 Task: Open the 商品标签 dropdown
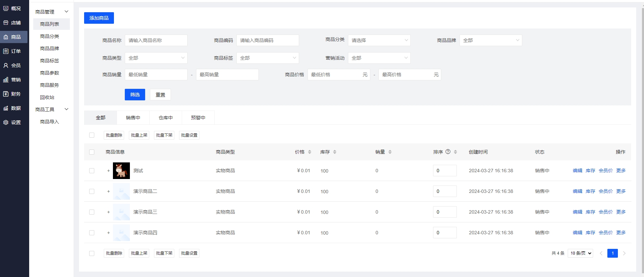pos(268,58)
